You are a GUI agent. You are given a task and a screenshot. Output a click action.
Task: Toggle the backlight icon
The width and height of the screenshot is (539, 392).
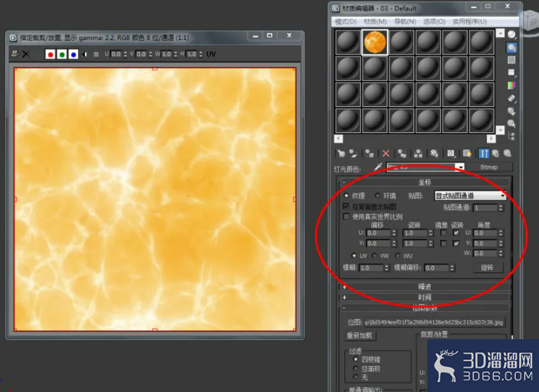(511, 48)
